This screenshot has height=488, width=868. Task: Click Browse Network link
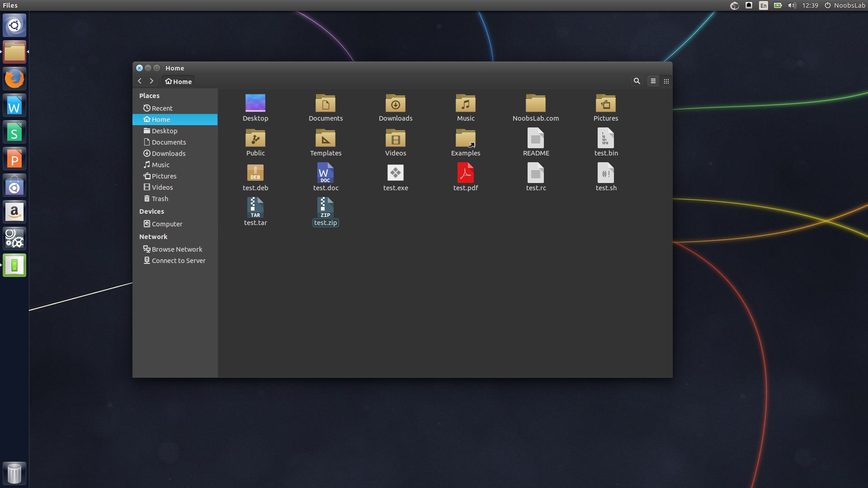coord(176,249)
